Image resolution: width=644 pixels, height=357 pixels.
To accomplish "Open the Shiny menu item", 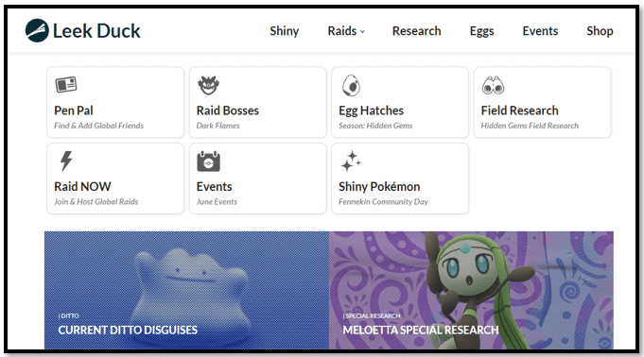I will 285,31.
